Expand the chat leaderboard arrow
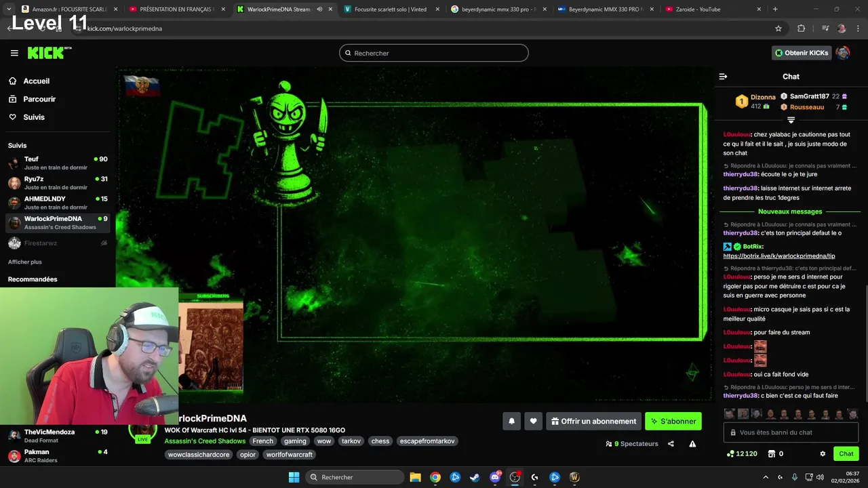868x488 pixels. [x=791, y=120]
